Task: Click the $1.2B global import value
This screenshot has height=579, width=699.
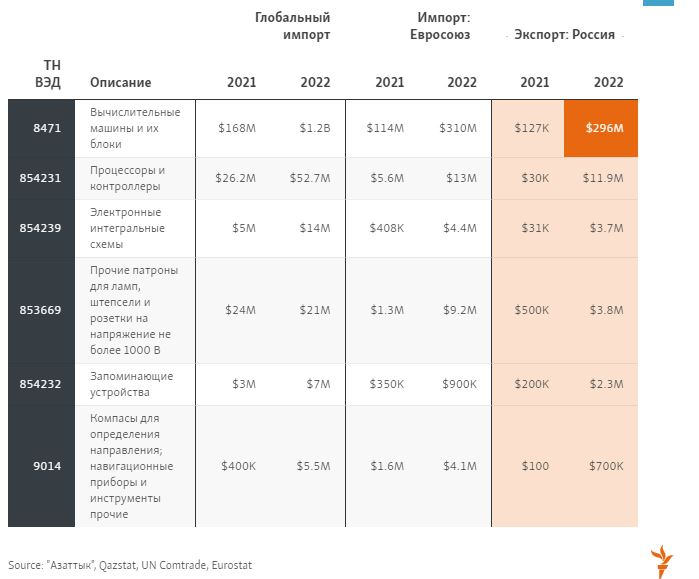Action: pos(314,128)
